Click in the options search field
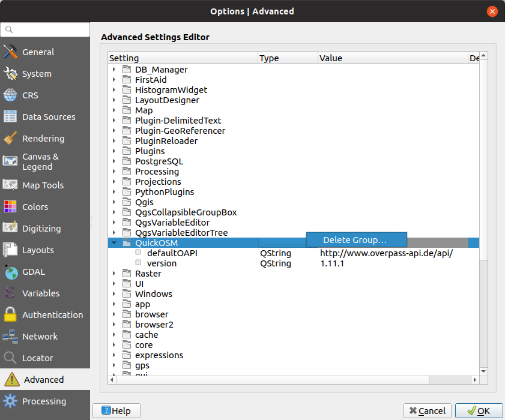The height and width of the screenshot is (420, 505). coord(45,29)
